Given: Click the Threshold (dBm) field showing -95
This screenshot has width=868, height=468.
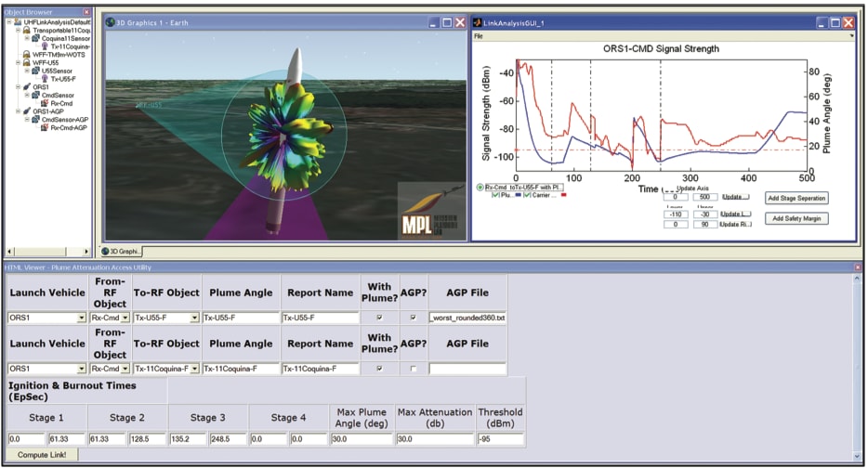Looking at the screenshot, I should [500, 438].
